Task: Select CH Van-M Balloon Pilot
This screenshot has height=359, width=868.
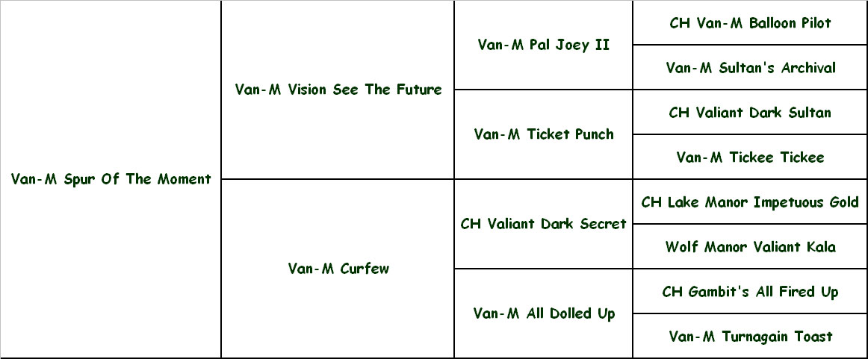Action: (x=750, y=22)
